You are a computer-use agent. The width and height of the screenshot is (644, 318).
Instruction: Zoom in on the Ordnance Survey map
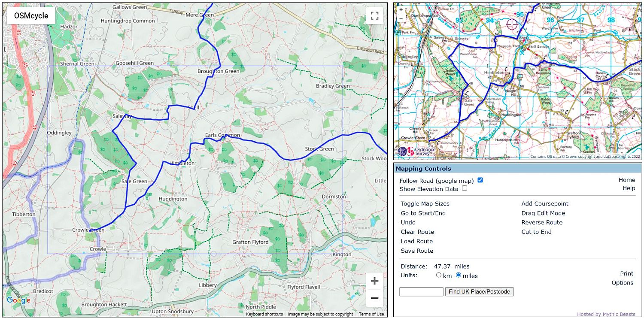point(401,9)
